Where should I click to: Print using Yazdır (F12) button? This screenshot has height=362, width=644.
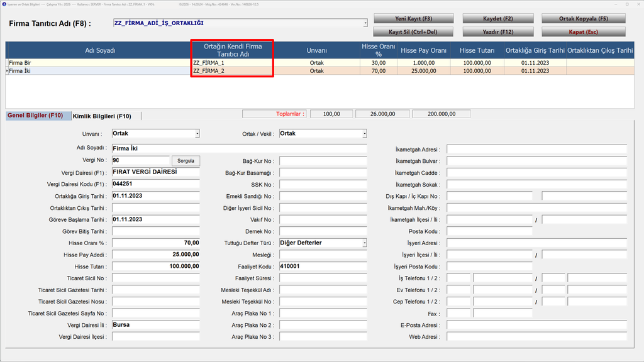498,31
